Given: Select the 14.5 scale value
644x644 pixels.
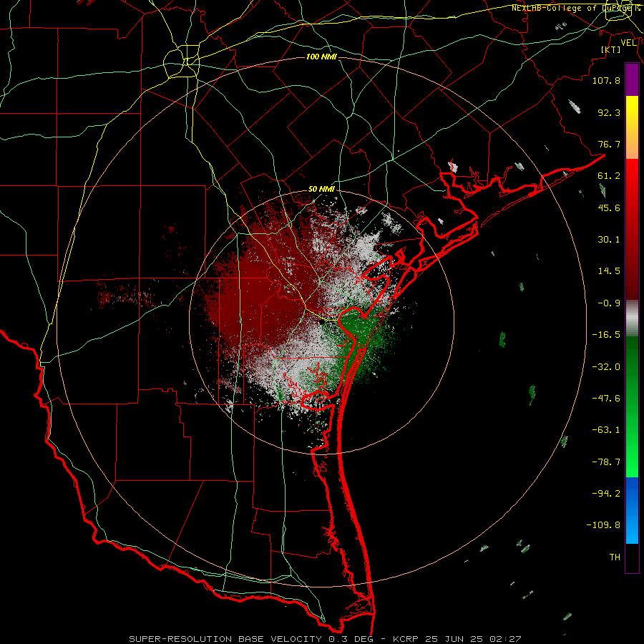Looking at the screenshot, I should (609, 271).
